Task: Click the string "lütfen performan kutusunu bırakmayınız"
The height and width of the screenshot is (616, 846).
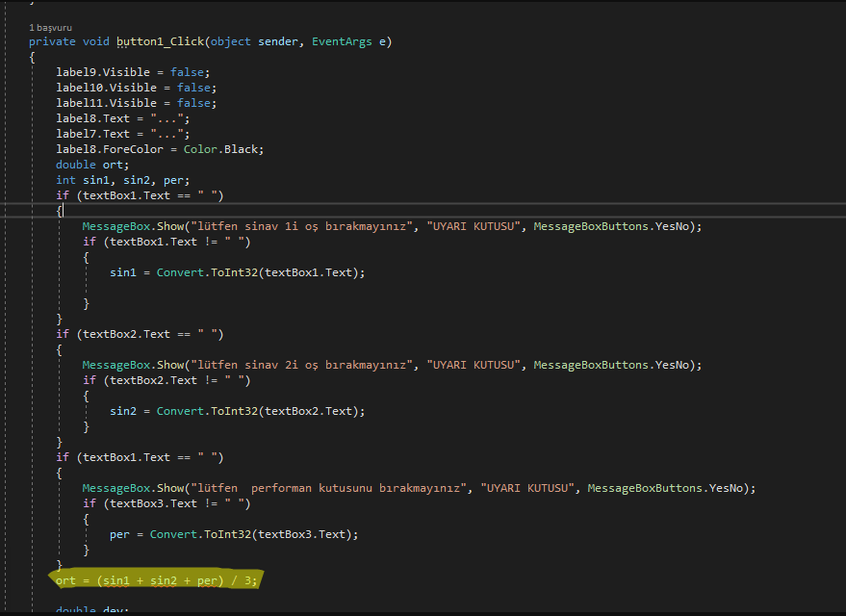Action: pyautogui.click(x=328, y=488)
